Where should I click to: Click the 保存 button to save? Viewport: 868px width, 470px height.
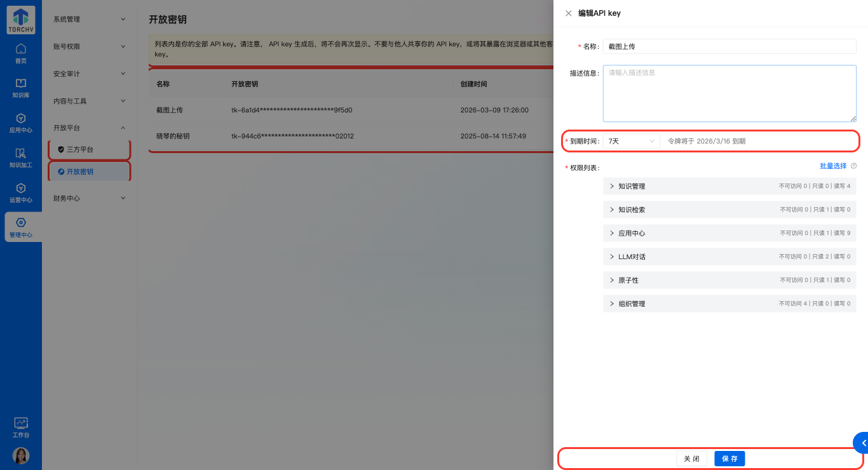[x=729, y=458]
